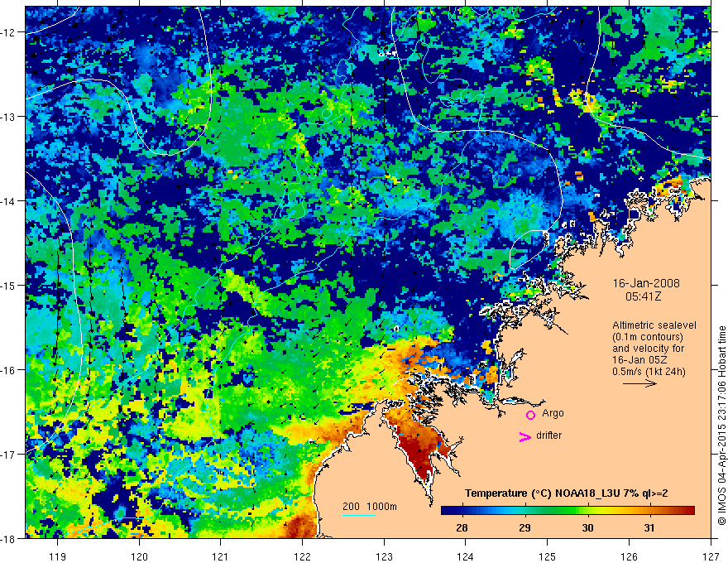728x563 pixels.
Task: Click the temperature color bar at 31
Action: click(x=649, y=511)
